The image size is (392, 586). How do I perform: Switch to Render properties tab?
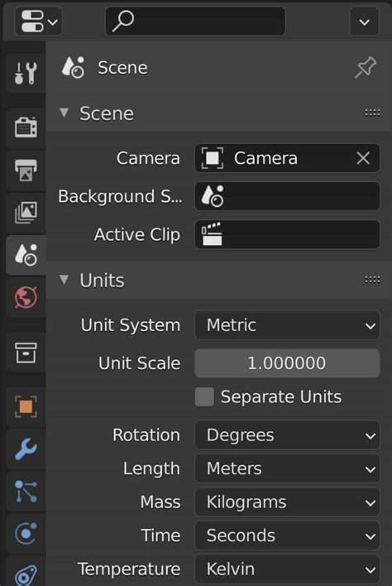26,127
